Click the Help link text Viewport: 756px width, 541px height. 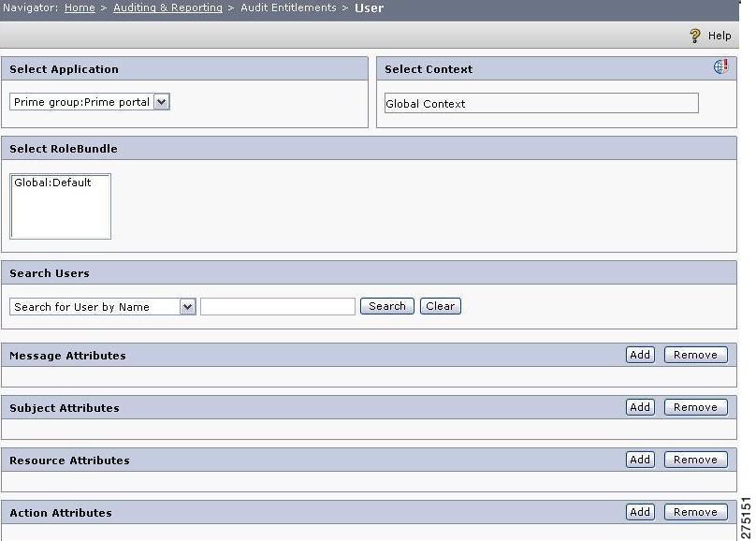click(720, 36)
